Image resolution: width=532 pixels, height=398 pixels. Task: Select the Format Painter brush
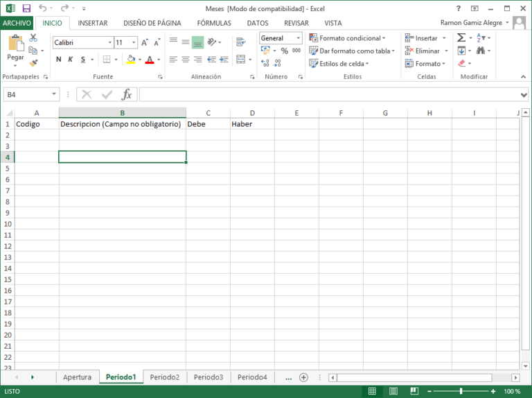33,63
